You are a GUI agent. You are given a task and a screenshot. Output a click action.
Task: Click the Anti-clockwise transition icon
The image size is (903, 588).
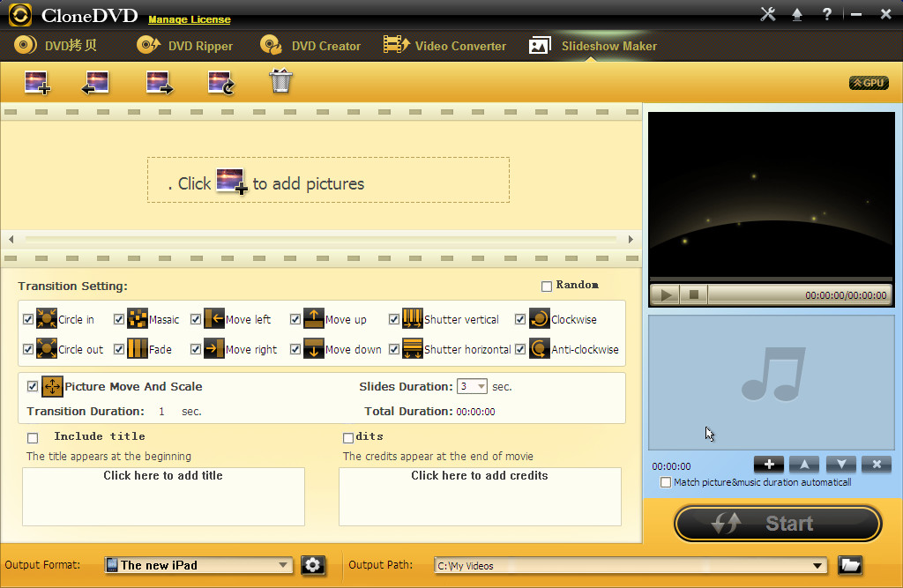(540, 349)
